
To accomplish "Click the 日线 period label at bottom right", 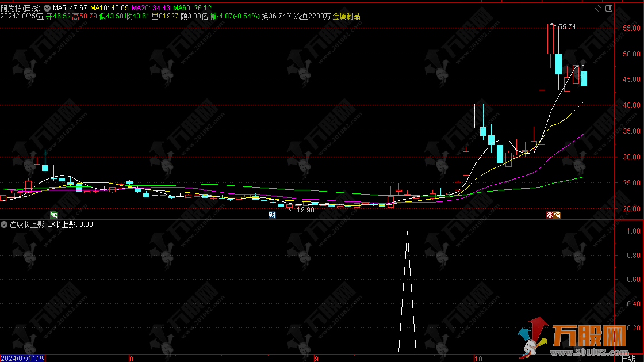I will pyautogui.click(x=629, y=359).
